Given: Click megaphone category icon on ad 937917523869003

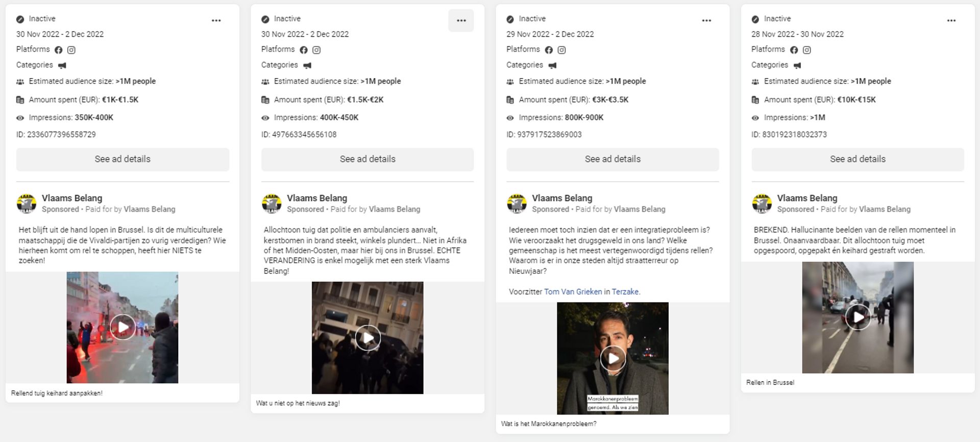Looking at the screenshot, I should pos(552,65).
